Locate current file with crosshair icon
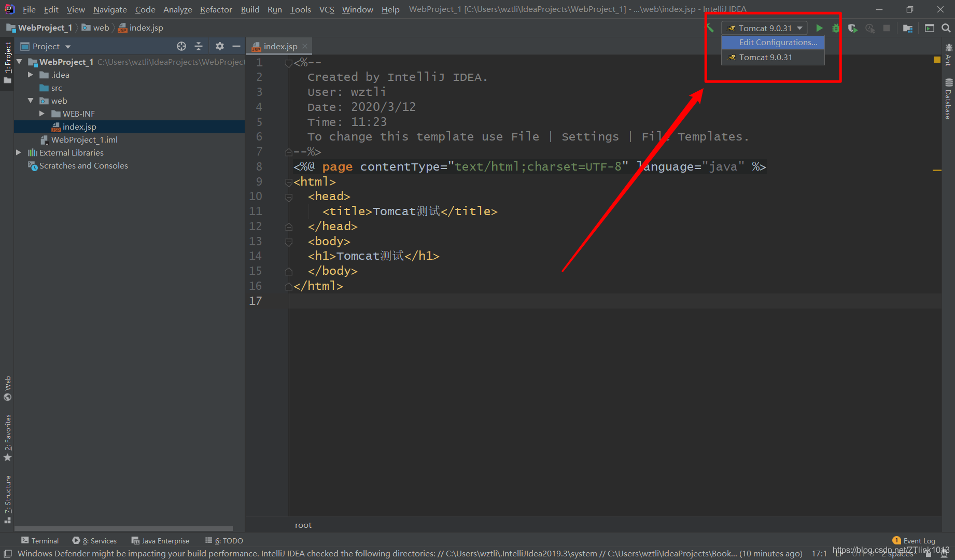Image resolution: width=955 pixels, height=560 pixels. (181, 46)
